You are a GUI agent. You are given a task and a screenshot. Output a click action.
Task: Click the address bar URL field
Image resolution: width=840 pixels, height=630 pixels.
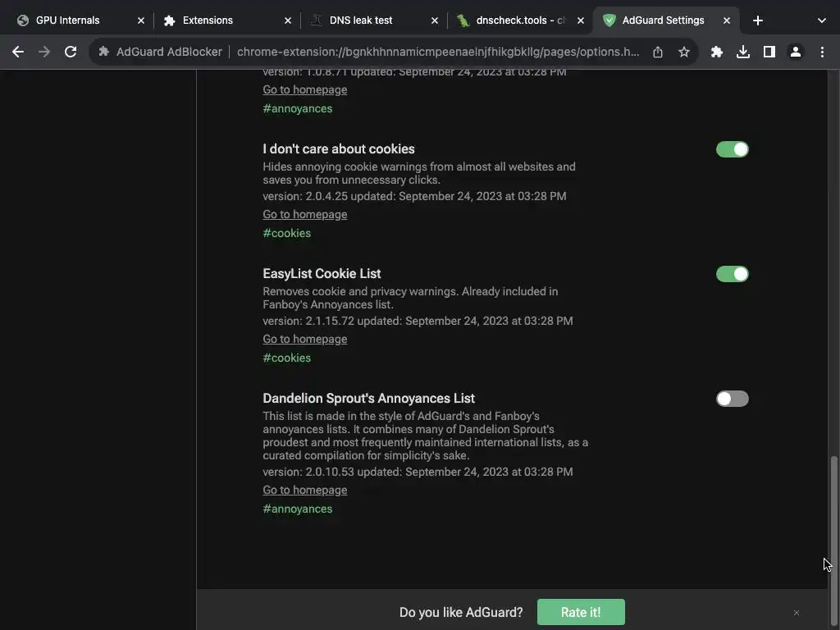tap(438, 52)
